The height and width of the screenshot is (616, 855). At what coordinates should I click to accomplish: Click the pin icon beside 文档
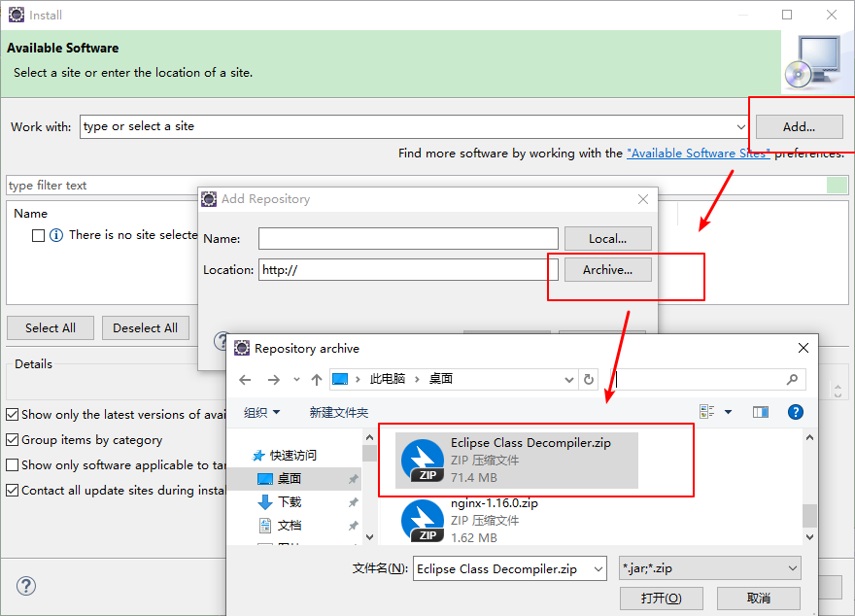[x=354, y=526]
